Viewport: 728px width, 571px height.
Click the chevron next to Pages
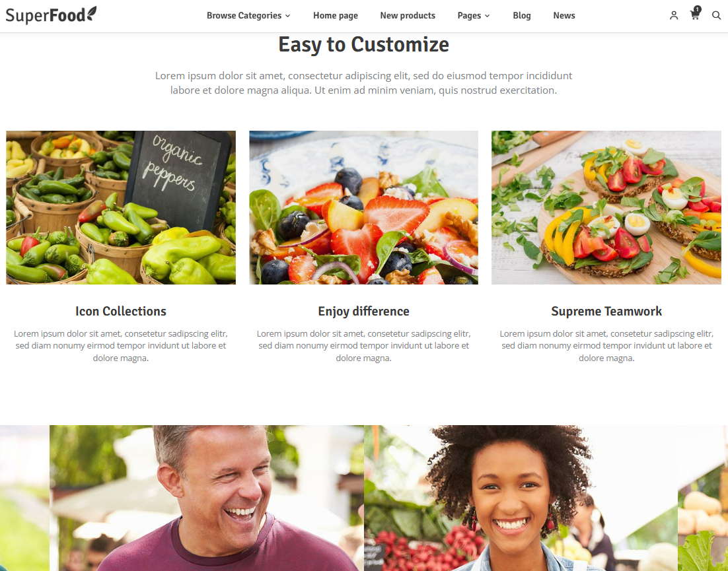click(x=487, y=17)
